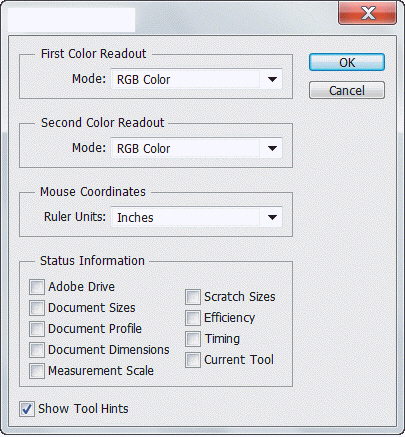
Task: Click the Cancel button
Action: coord(347,90)
